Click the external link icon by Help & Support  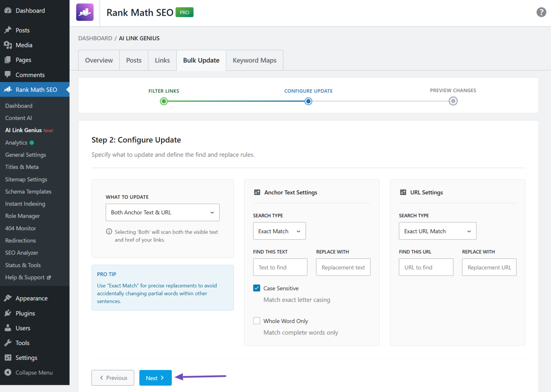click(x=49, y=277)
